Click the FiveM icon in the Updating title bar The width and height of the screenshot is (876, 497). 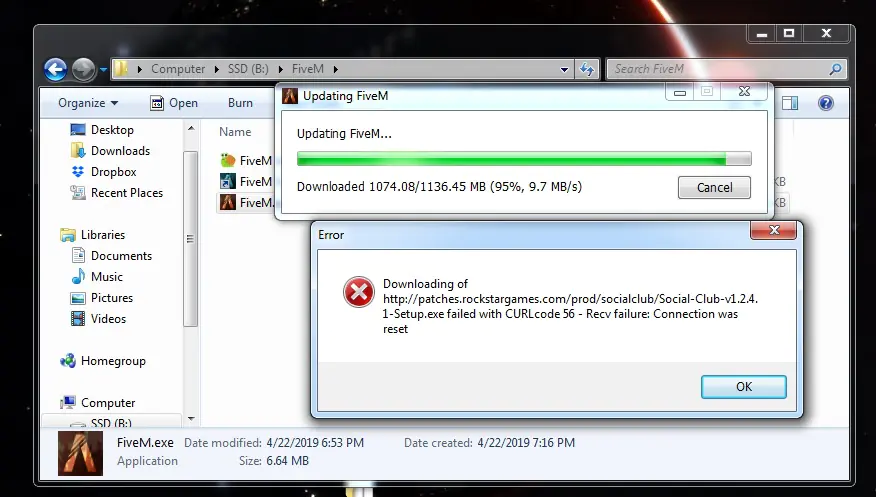(290, 96)
